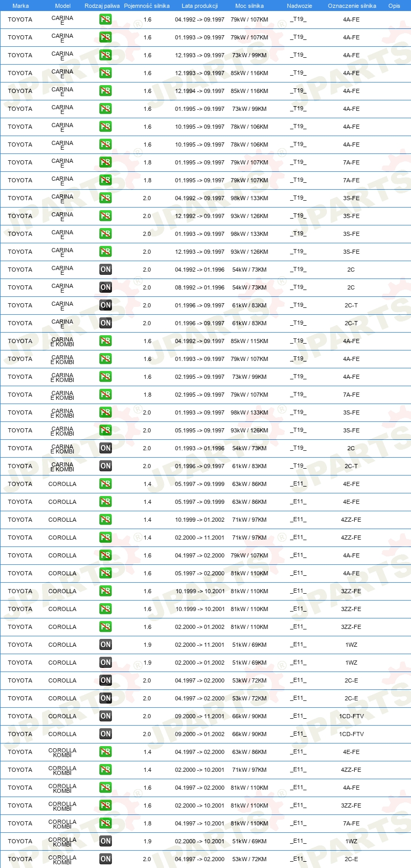
Task: Click diesel ON icon in Carina E Kombi 2C-T row
Action: pyautogui.click(x=106, y=466)
